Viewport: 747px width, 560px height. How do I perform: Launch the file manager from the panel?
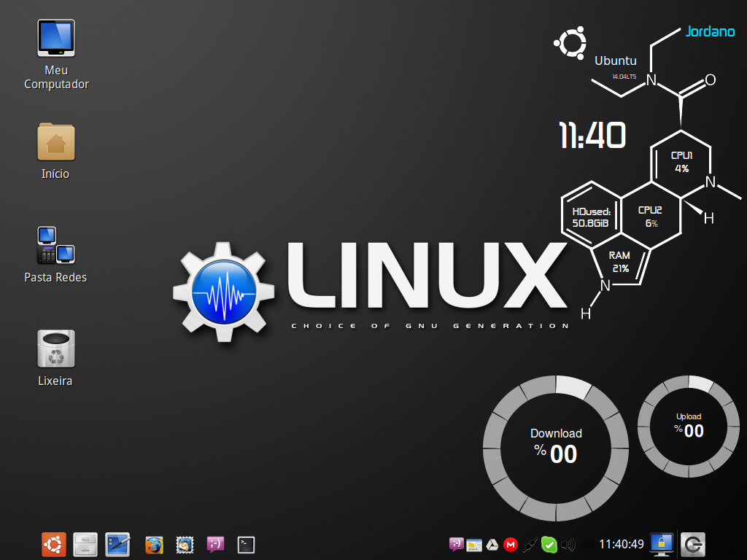(85, 545)
